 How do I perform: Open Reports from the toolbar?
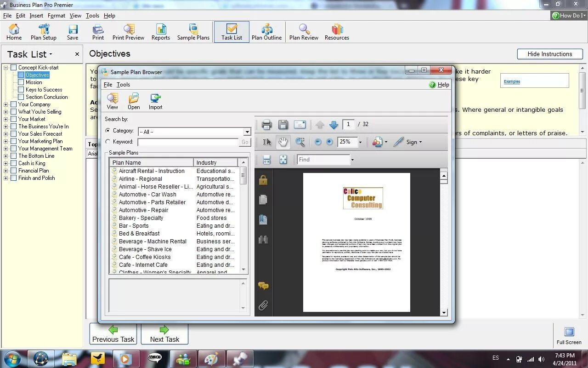point(161,32)
